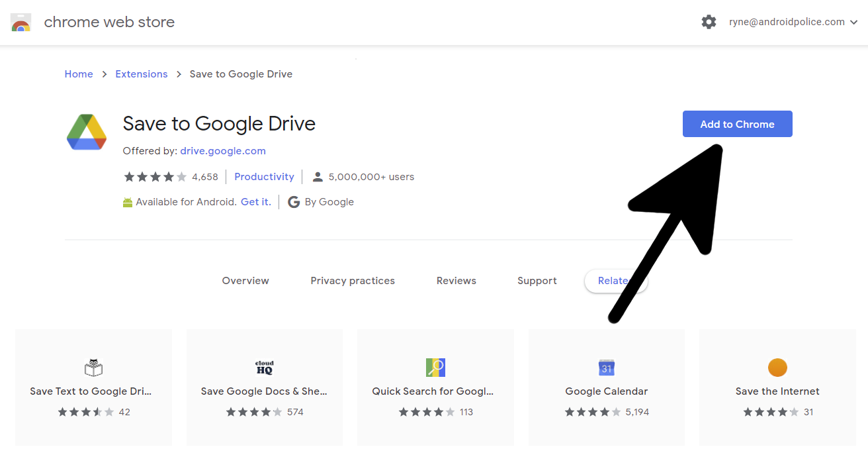The image size is (868, 455).
Task: Go to Extensions via the breadcrumb
Action: pyautogui.click(x=141, y=74)
